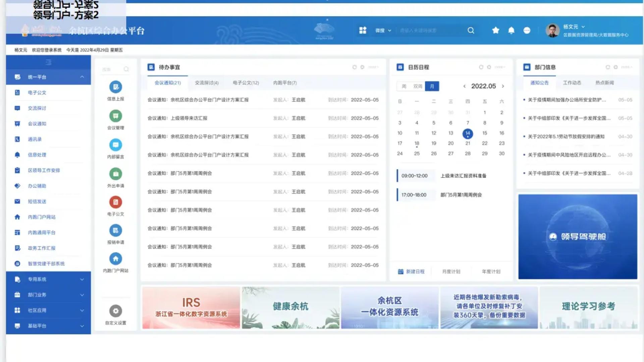This screenshot has width=644, height=362.
Task: Open the red 电子公文 shortcut icon
Action: 116,202
